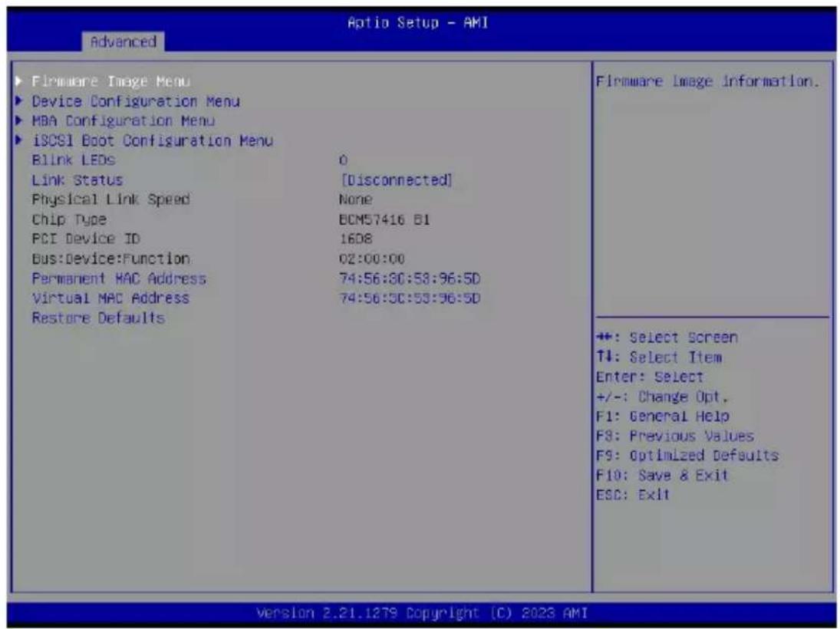Select the Virtual MAC Address label

pyautogui.click(x=110, y=298)
